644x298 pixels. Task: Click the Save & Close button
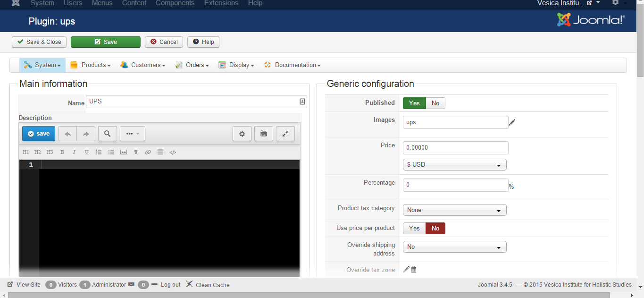pyautogui.click(x=39, y=42)
